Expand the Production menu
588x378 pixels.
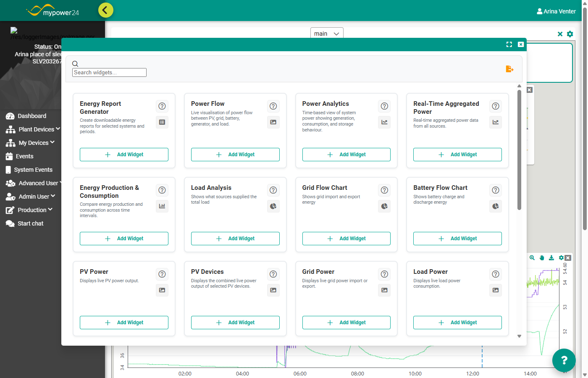(29, 210)
